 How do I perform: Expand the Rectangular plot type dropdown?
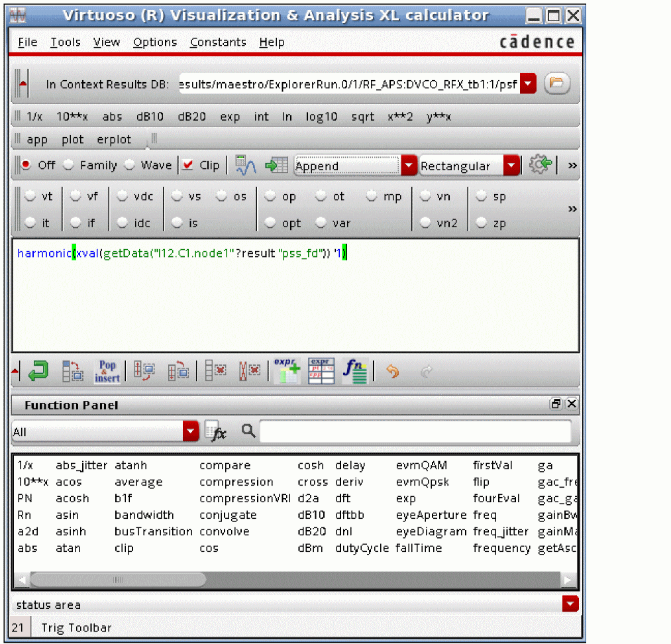[x=511, y=166]
